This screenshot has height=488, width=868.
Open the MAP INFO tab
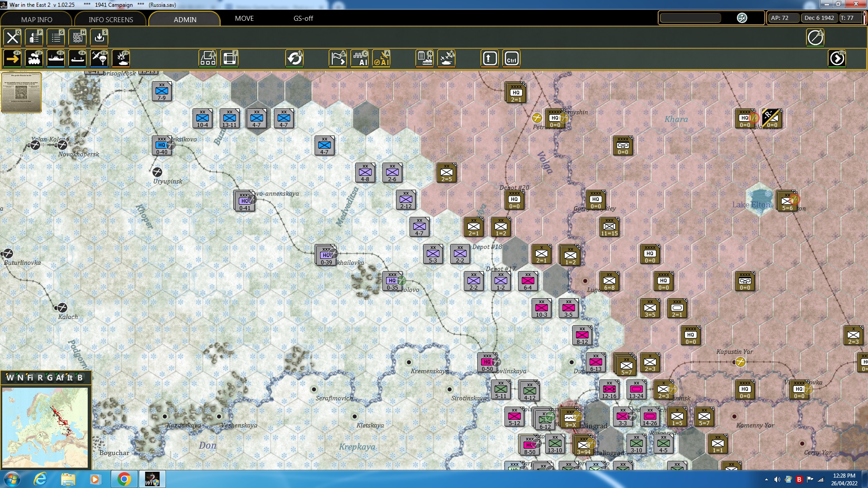click(37, 19)
